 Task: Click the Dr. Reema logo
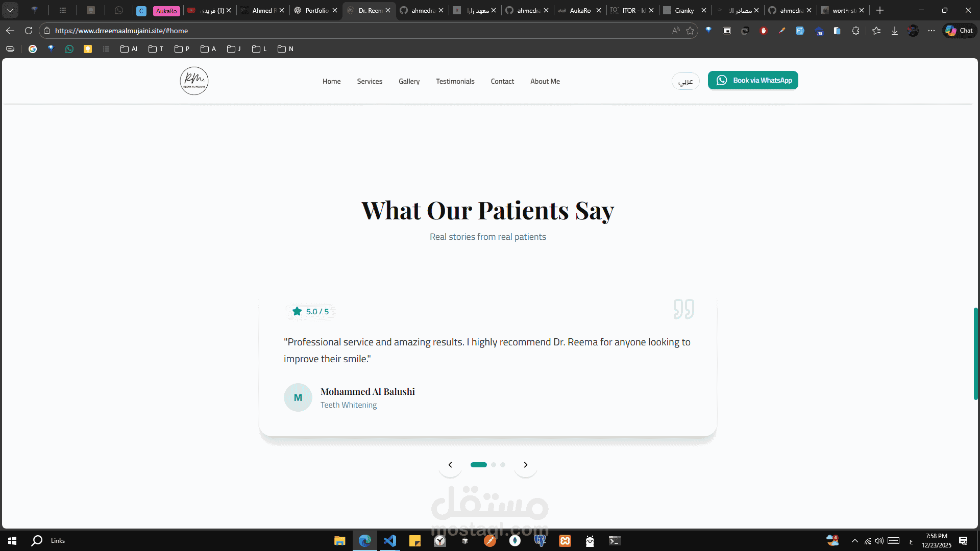194,81
